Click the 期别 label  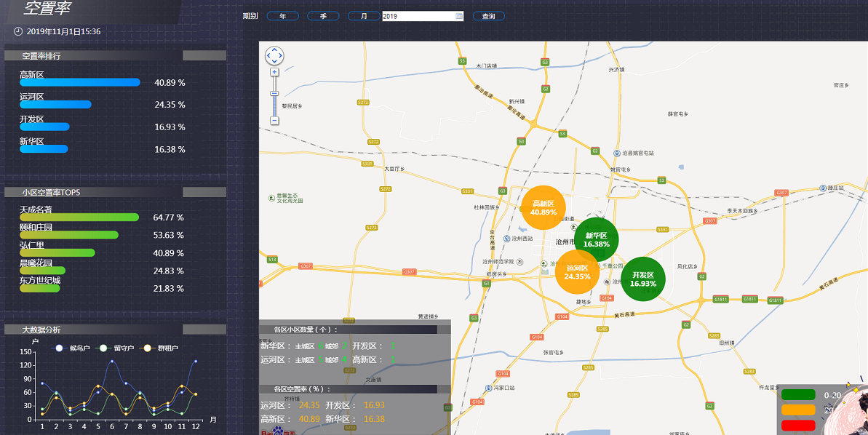pyautogui.click(x=250, y=16)
